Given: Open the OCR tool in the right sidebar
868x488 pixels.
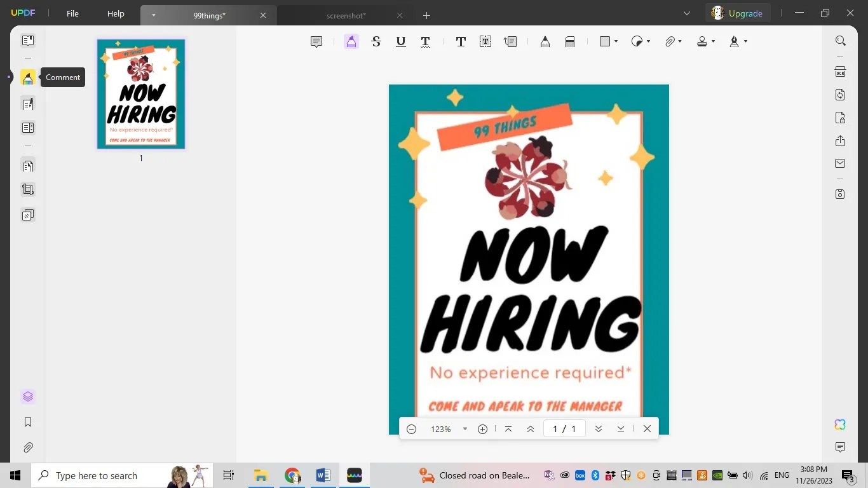Looking at the screenshot, I should click(839, 71).
